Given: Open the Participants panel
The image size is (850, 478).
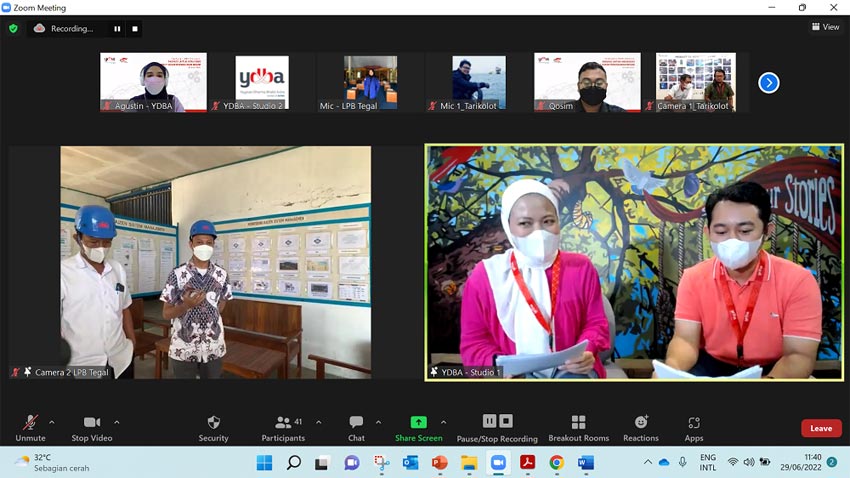Looking at the screenshot, I should tap(284, 429).
